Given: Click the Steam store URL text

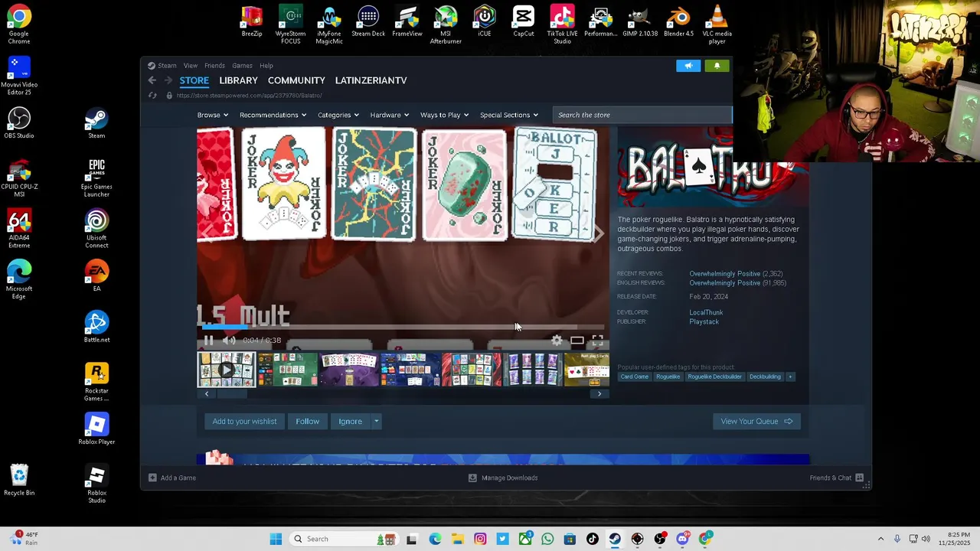Looking at the screenshot, I should pos(249,96).
